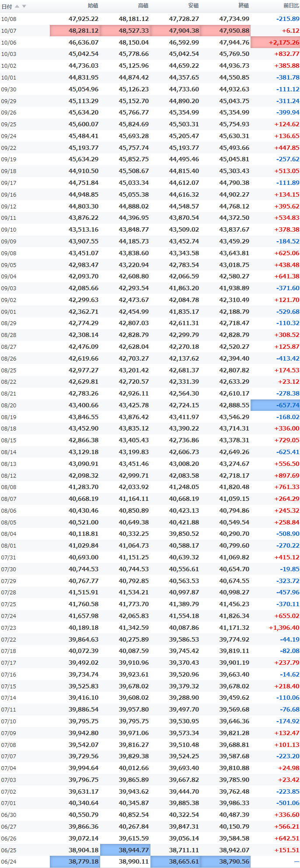Select the date cell 09/30
Viewport: 300px width, 868px height.
pyautogui.click(x=9, y=89)
